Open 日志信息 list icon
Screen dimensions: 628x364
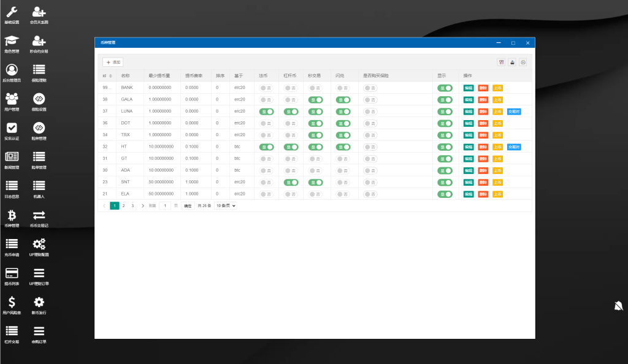[x=12, y=186]
